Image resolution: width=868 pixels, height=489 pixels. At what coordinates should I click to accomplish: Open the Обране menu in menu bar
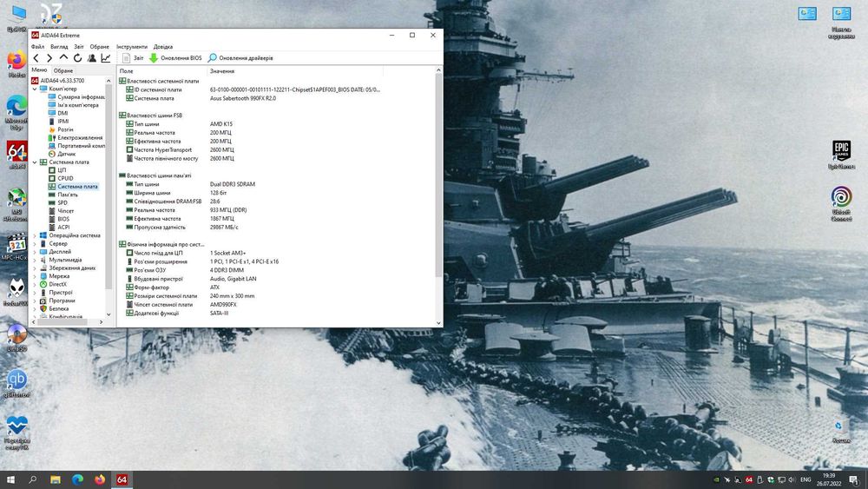100,47
